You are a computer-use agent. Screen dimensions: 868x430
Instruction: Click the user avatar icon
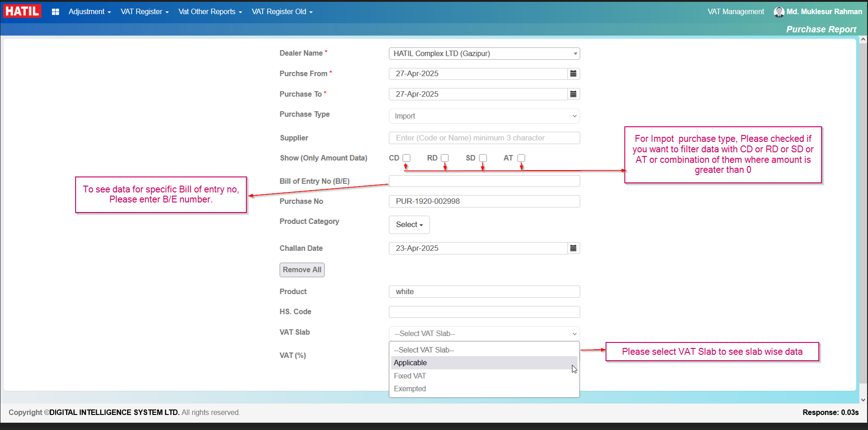point(779,12)
